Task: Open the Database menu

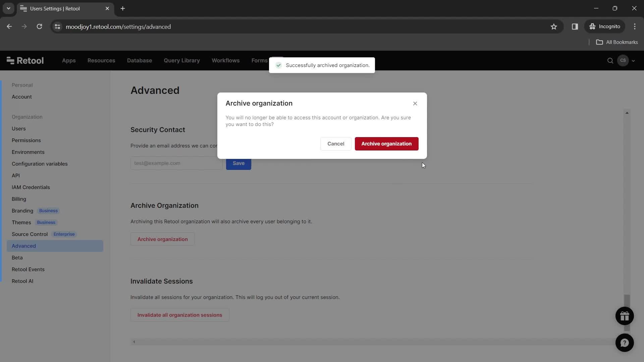Action: tap(140, 61)
